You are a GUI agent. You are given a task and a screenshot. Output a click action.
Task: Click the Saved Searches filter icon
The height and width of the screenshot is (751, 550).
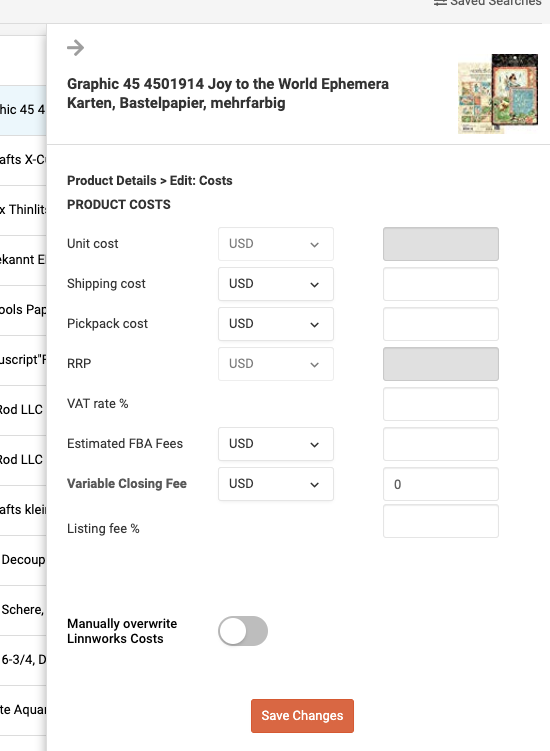(x=440, y=2)
